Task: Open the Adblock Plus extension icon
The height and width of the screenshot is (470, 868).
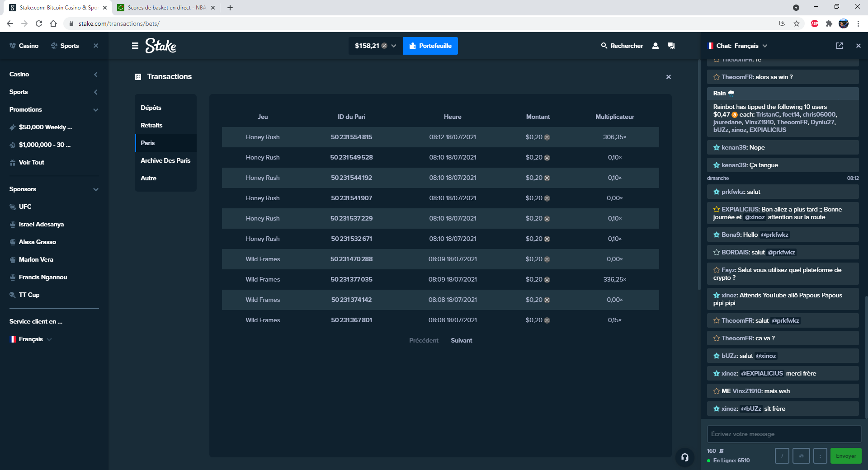Action: [x=815, y=23]
